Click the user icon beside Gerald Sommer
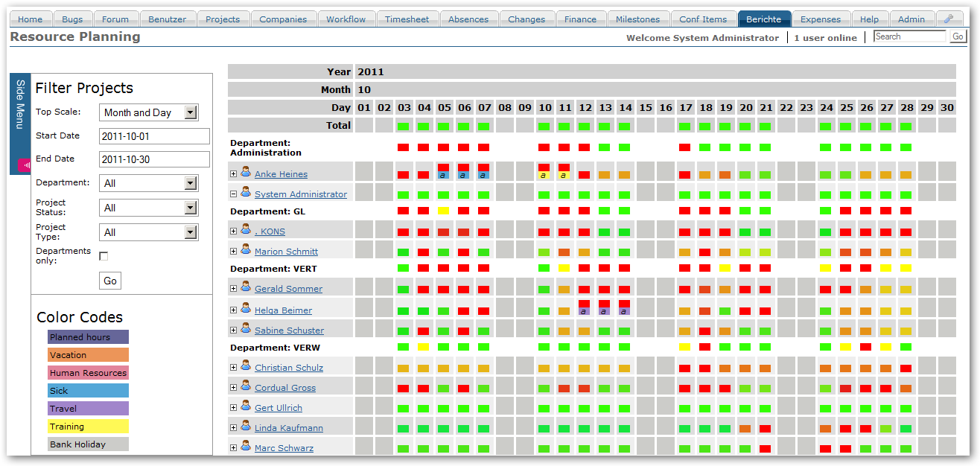This screenshot has width=980, height=466. (x=246, y=289)
